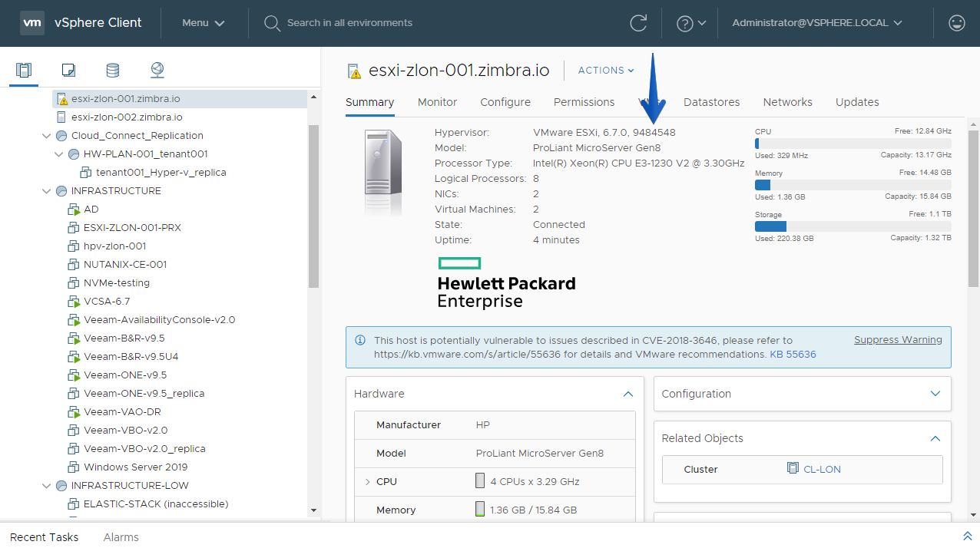This screenshot has width=980, height=548.
Task: Open the Networking view icon
Action: tap(157, 71)
